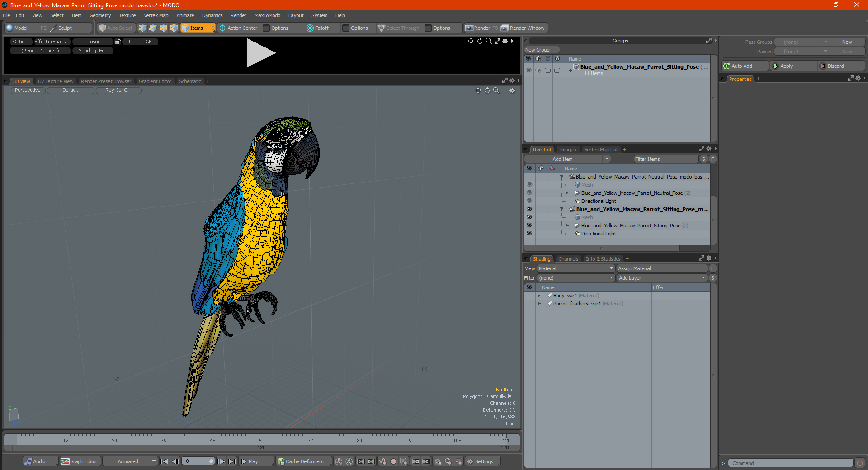Click the preview lock icon next to Paused
This screenshot has height=470, width=868.
(118, 42)
